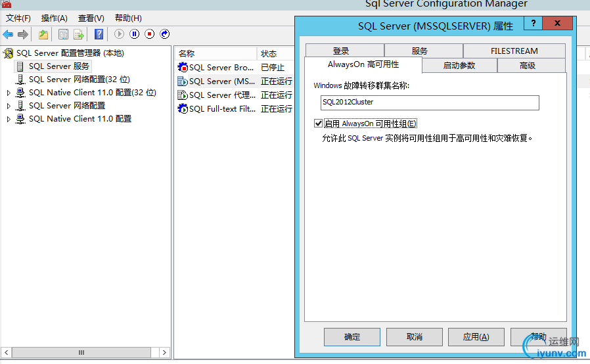Click the Properties toolbar icon
Screen dimensions: 590x364
click(x=63, y=35)
